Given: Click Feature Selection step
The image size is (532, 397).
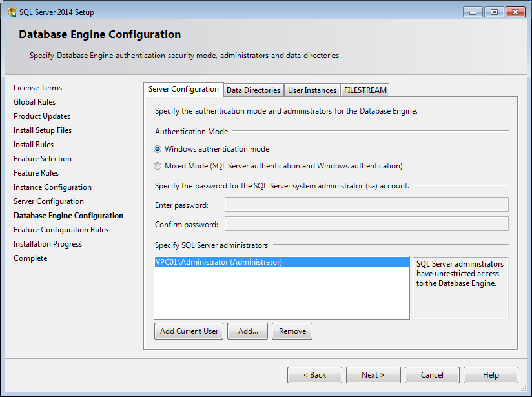Looking at the screenshot, I should [43, 159].
